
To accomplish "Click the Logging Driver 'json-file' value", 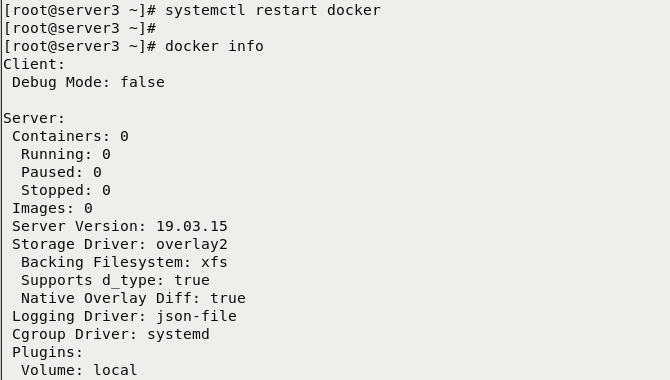I will 196,316.
